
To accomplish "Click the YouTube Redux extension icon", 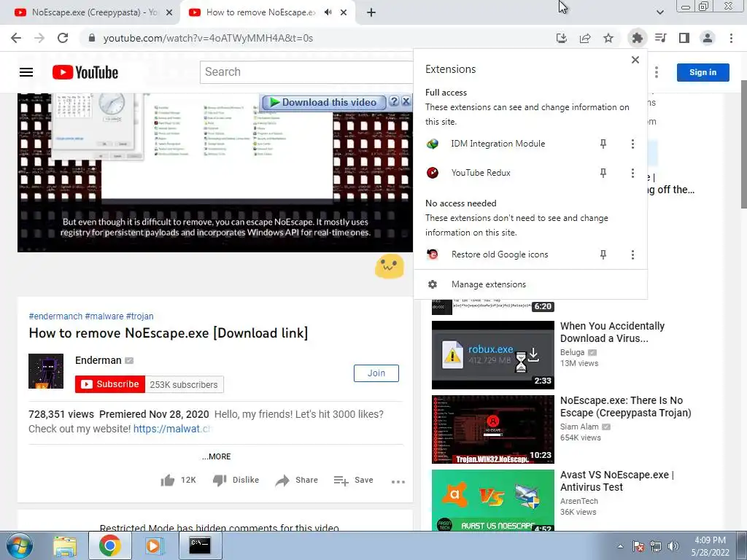I will coord(433,173).
